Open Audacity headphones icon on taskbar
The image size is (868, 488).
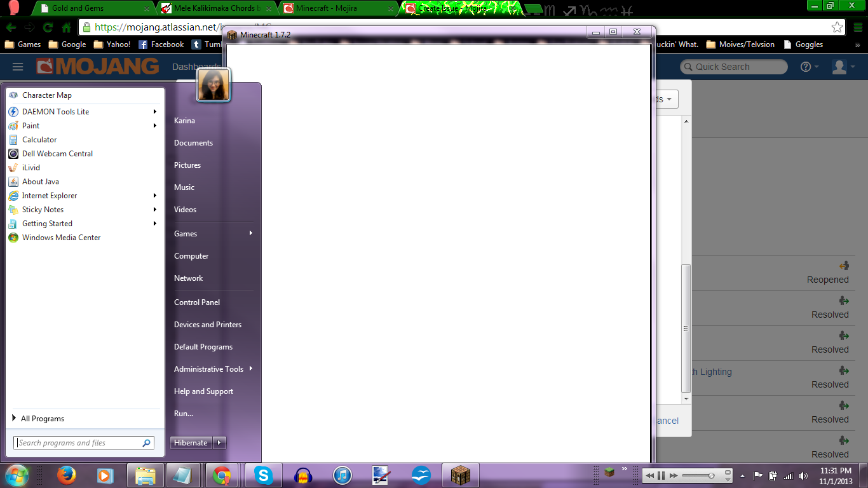tap(303, 475)
